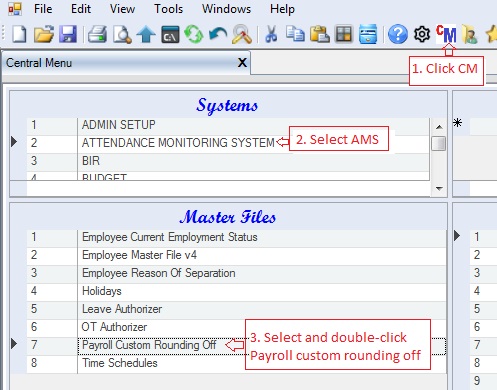Screen dimensions: 497x390
Task: Open the Windows menu
Action: click(226, 9)
